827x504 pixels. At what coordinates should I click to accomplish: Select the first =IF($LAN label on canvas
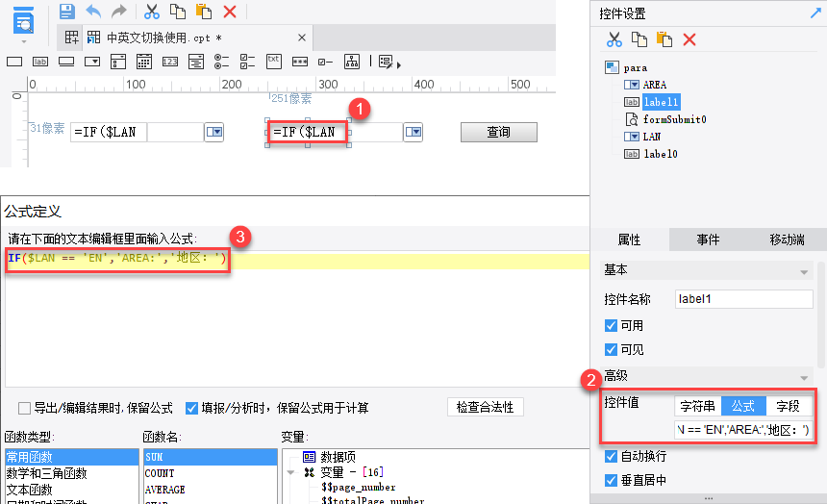click(x=109, y=132)
